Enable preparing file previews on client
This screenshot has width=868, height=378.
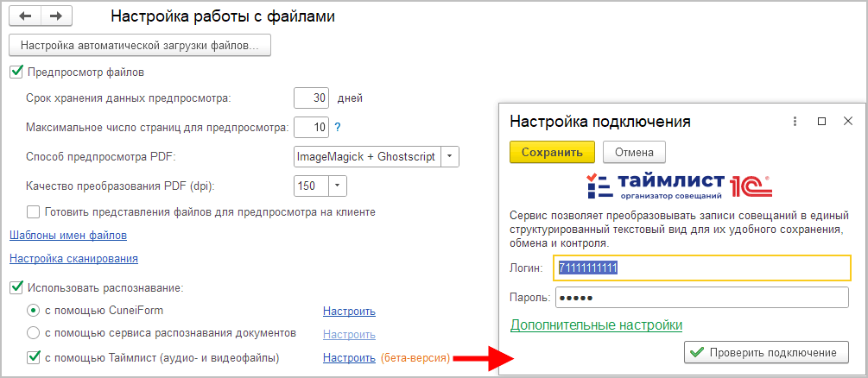pos(34,211)
